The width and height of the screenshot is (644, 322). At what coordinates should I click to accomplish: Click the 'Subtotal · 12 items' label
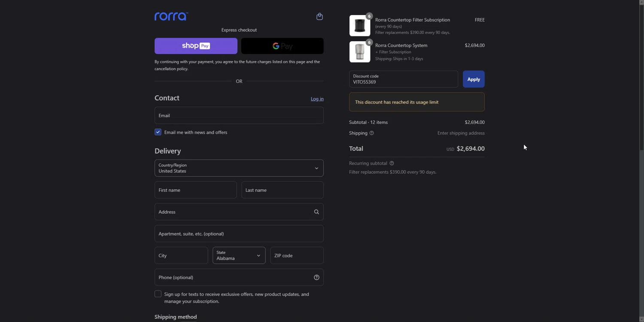coord(368,123)
